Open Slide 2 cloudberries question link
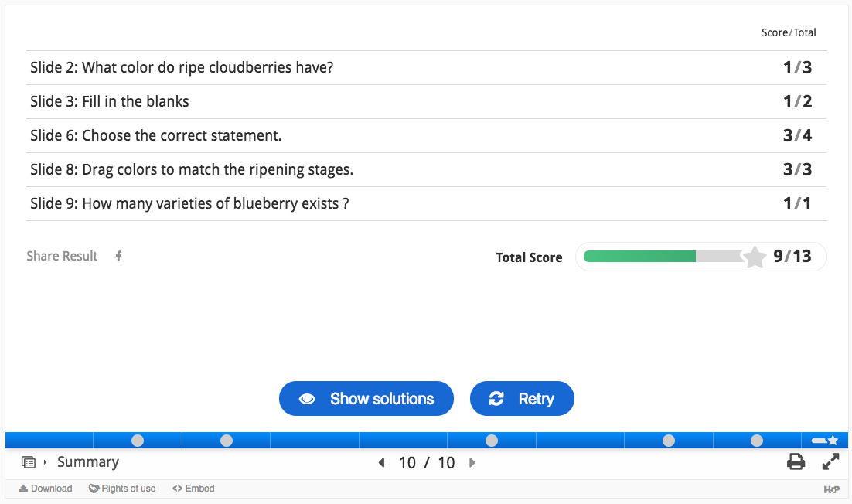 click(x=182, y=67)
